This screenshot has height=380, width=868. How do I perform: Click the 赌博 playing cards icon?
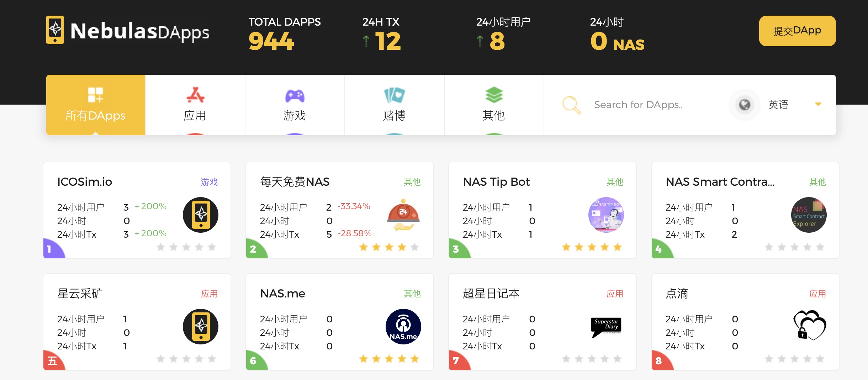[395, 95]
